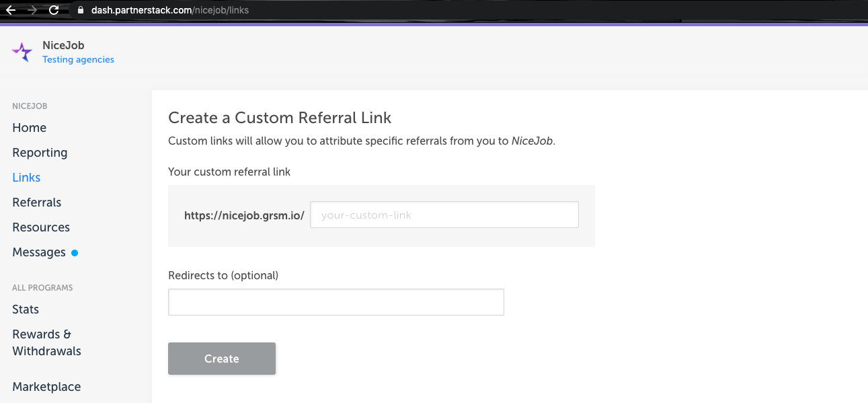
Task: Click the Your custom referral link label
Action: 229,172
